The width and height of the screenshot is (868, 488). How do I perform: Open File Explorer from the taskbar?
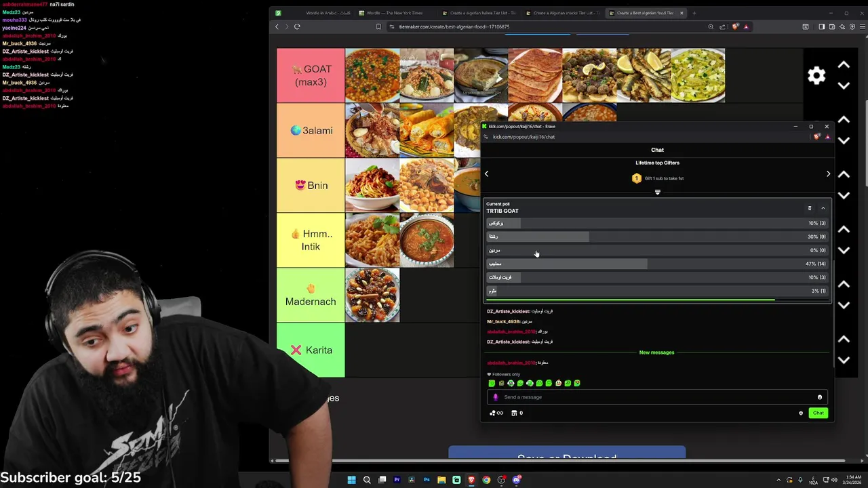[x=441, y=480]
